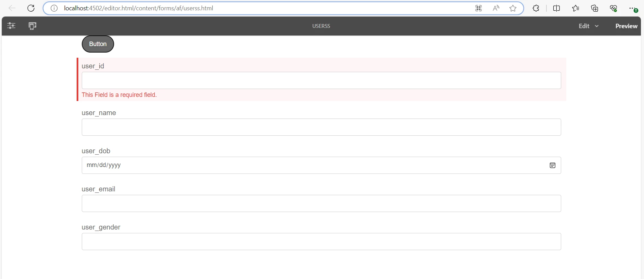Focus the user_gender input field
644x279 pixels.
[321, 242]
